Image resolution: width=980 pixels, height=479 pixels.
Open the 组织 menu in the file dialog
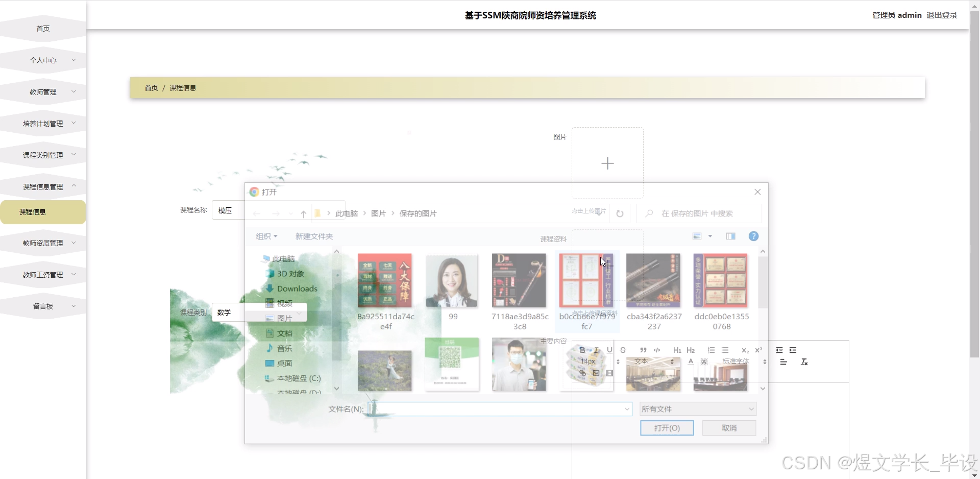[266, 236]
